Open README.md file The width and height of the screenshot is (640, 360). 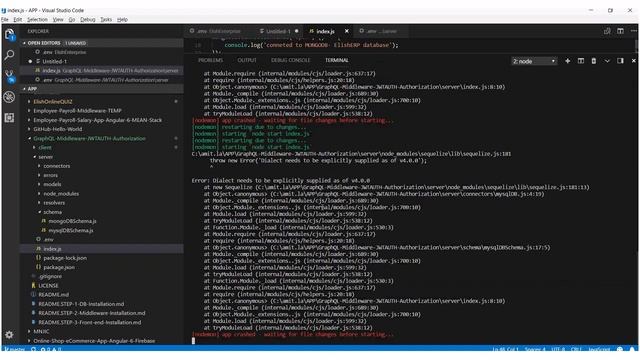(53, 295)
